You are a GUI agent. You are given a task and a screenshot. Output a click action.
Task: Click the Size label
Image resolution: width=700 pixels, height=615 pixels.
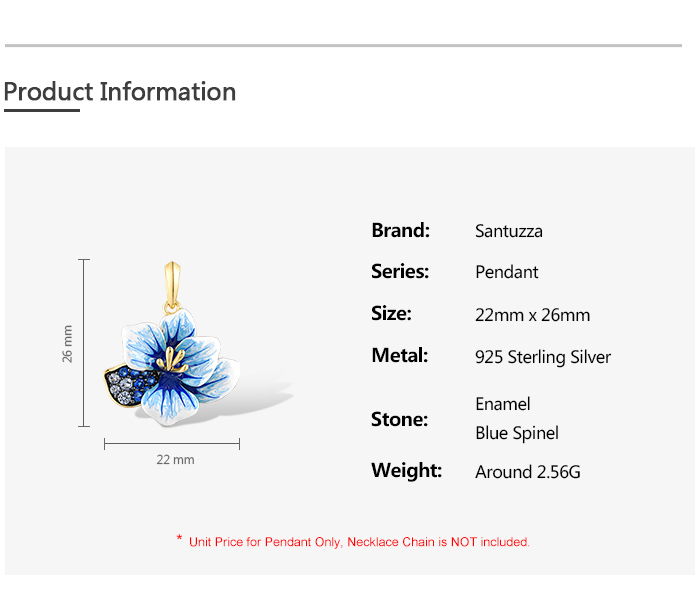(391, 314)
